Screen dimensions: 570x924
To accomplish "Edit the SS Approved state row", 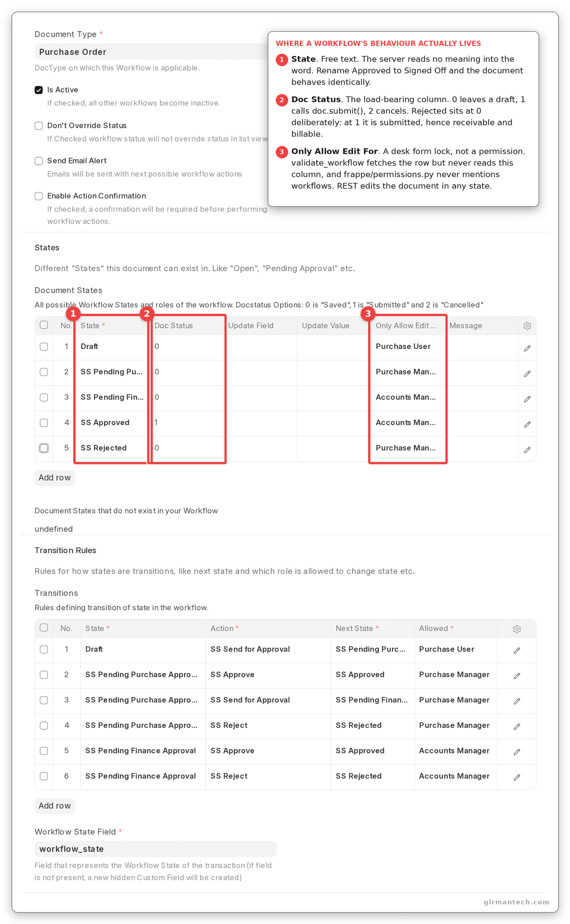I will point(527,424).
